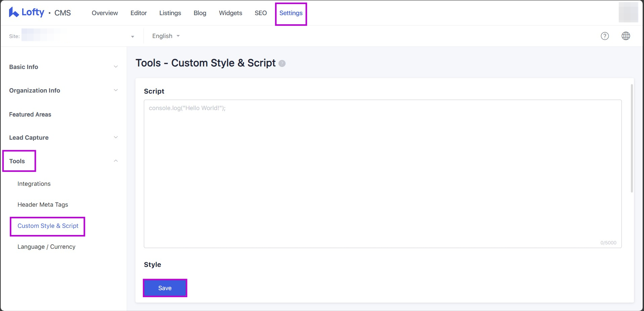Expand the Organization Info section
This screenshot has width=644, height=311.
[116, 90]
